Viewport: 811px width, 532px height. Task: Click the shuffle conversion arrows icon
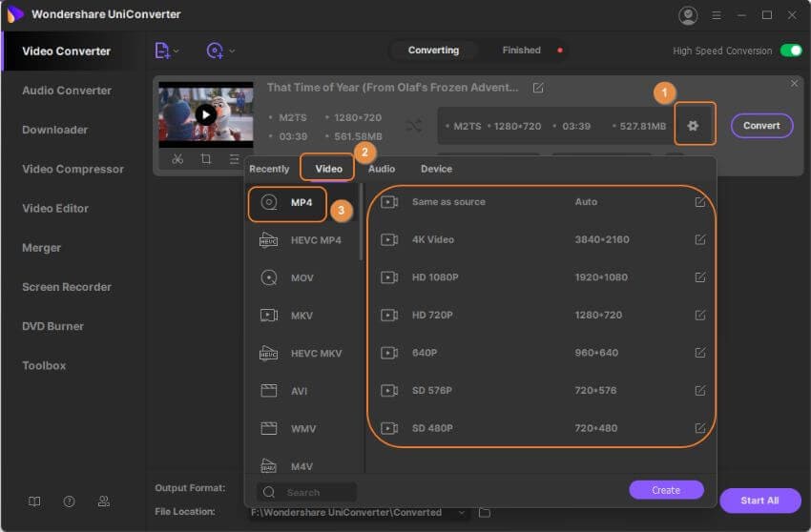pyautogui.click(x=414, y=125)
